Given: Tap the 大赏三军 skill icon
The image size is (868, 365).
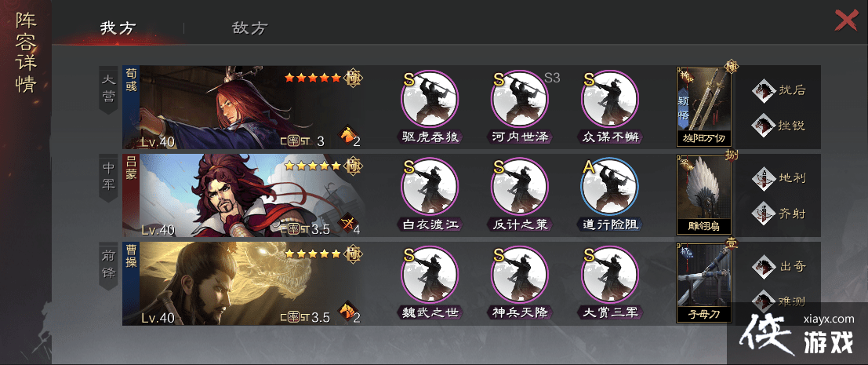Looking at the screenshot, I should (x=609, y=275).
